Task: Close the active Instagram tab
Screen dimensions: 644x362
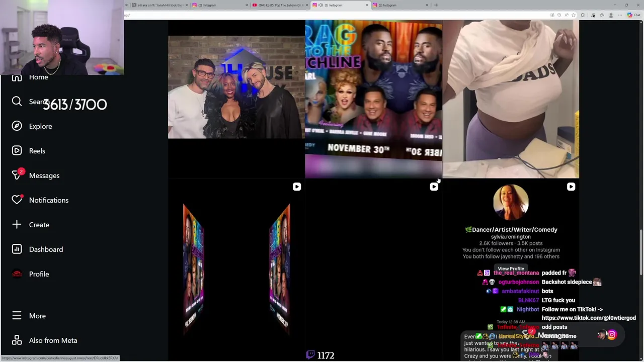Action: [x=367, y=5]
